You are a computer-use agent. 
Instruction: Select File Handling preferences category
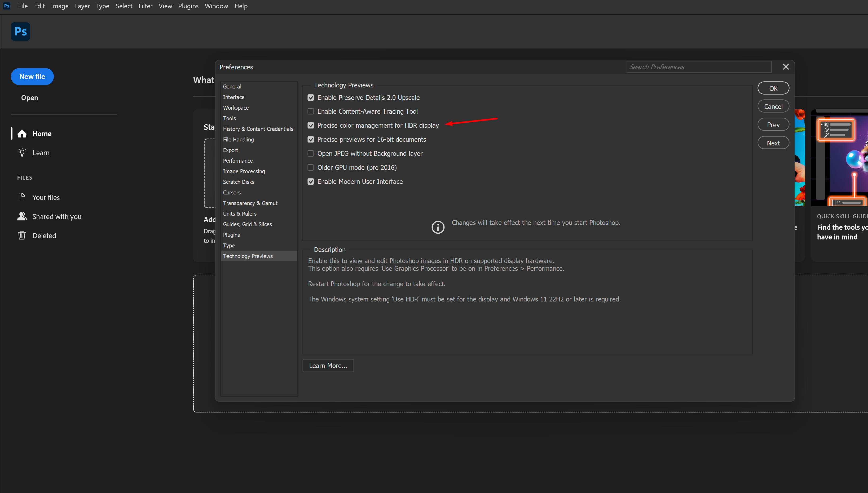(x=259, y=140)
